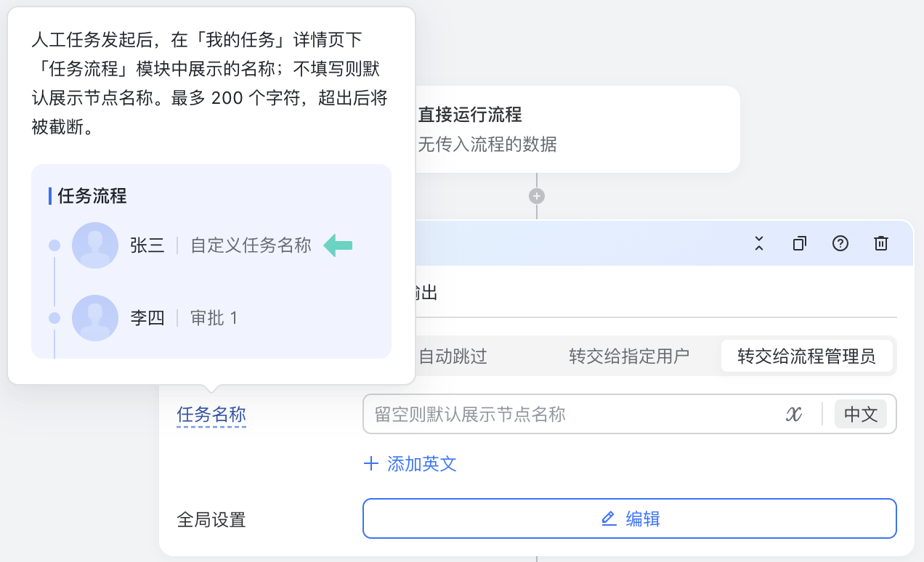
Task: Click the 编辑 global settings button
Action: (x=629, y=518)
